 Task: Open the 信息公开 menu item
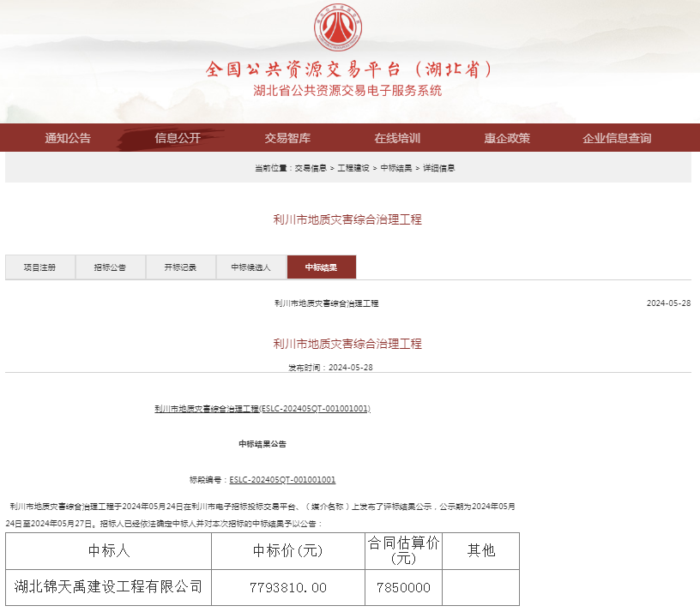click(178, 138)
